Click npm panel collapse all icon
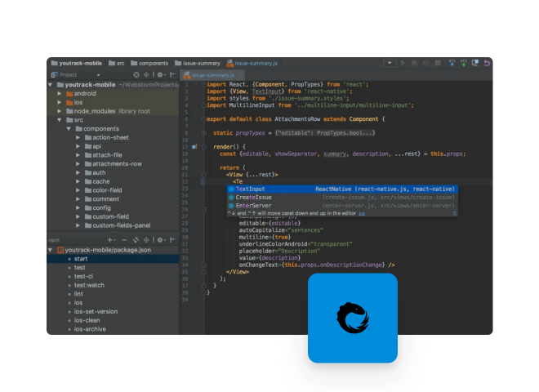This screenshot has height=392, width=539. [146, 240]
